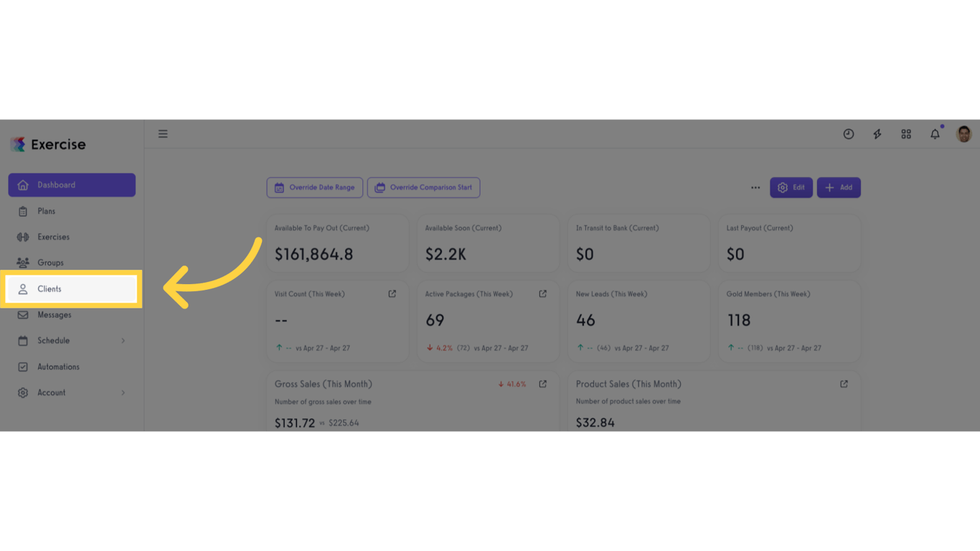The height and width of the screenshot is (551, 980).
Task: Open external link on Product Sales card
Action: pos(844,384)
